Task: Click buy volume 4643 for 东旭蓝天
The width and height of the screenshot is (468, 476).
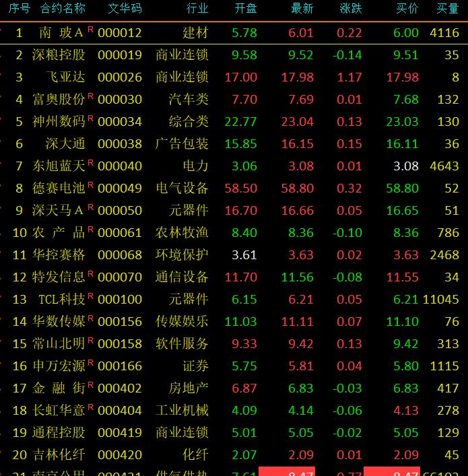Action: pos(444,166)
